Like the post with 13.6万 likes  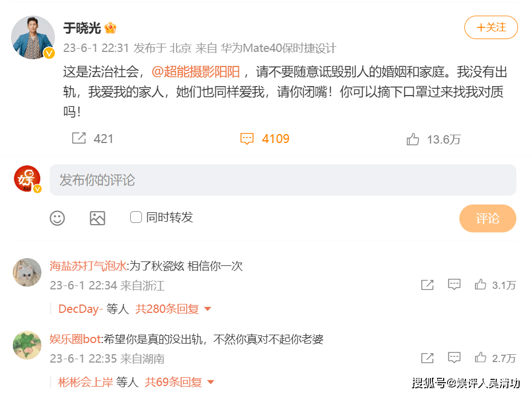412,139
